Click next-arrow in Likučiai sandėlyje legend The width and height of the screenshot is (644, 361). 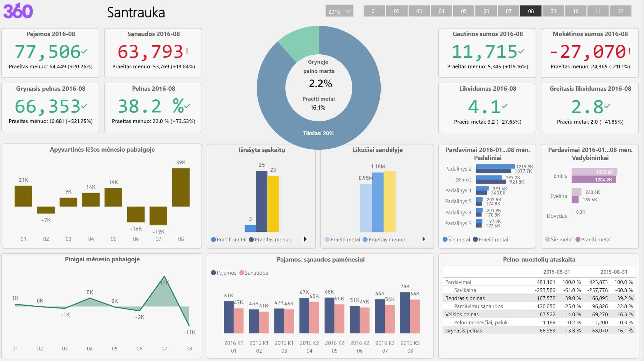(x=424, y=239)
